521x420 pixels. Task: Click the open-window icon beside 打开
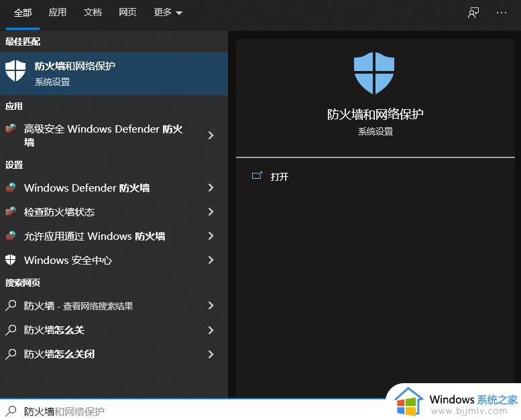click(257, 176)
